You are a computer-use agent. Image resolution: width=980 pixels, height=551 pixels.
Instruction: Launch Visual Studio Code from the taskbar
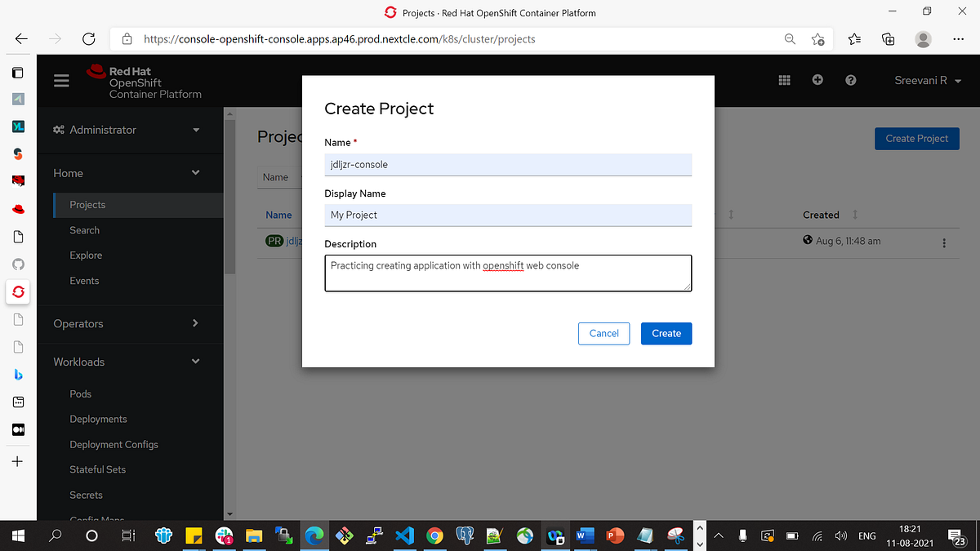pos(404,535)
